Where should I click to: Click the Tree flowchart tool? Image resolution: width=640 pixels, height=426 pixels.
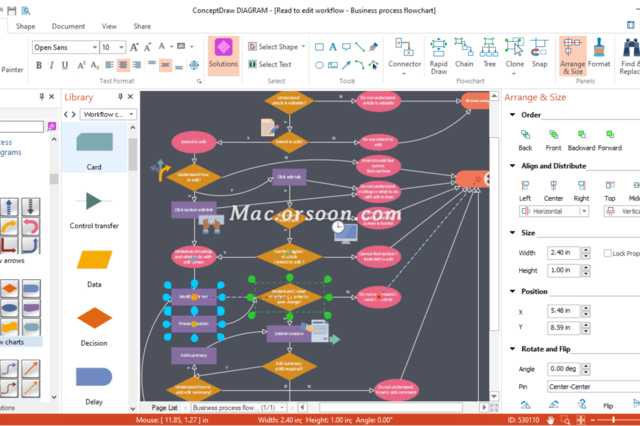coord(489,53)
